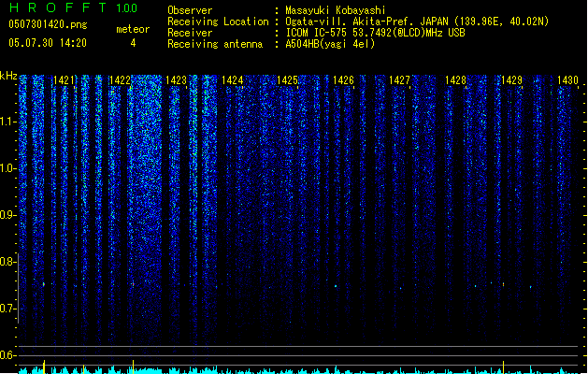Click the 0.8 kHz axis tick label
This screenshot has height=374, width=588.
(x=7, y=262)
